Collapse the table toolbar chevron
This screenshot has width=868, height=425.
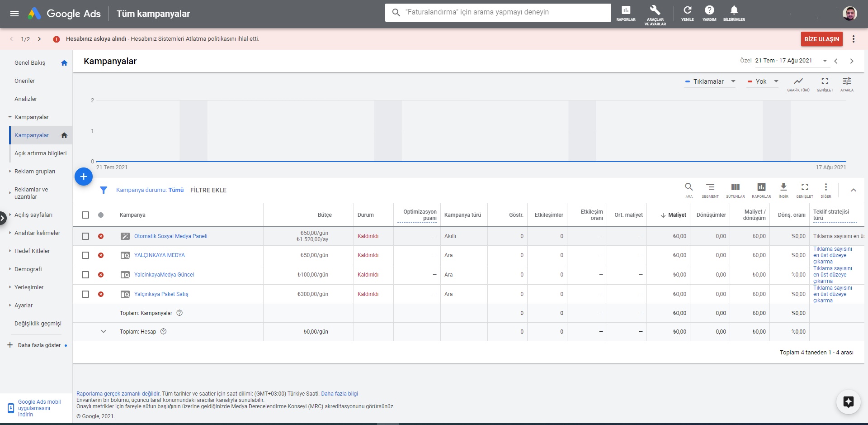coord(854,190)
